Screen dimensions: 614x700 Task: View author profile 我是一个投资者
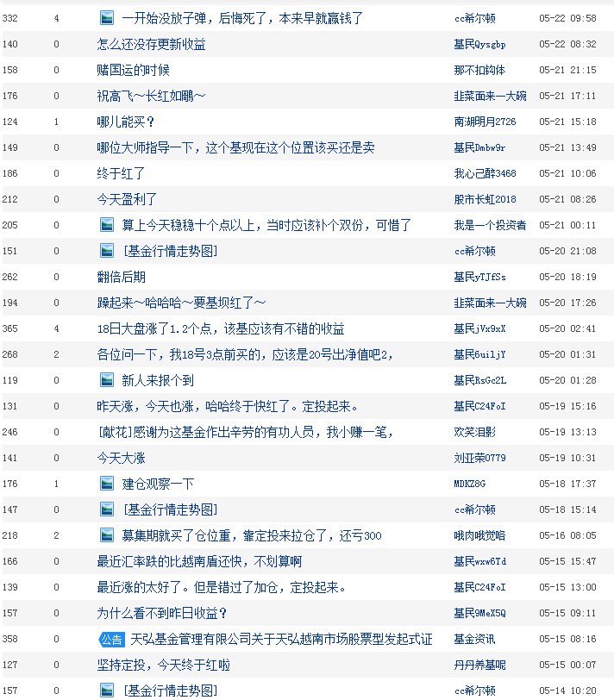(x=490, y=226)
